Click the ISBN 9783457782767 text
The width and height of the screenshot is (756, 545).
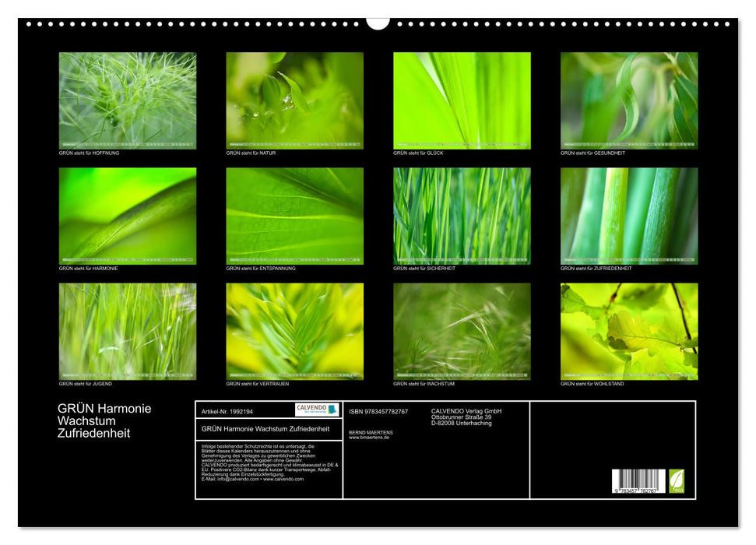click(378, 411)
